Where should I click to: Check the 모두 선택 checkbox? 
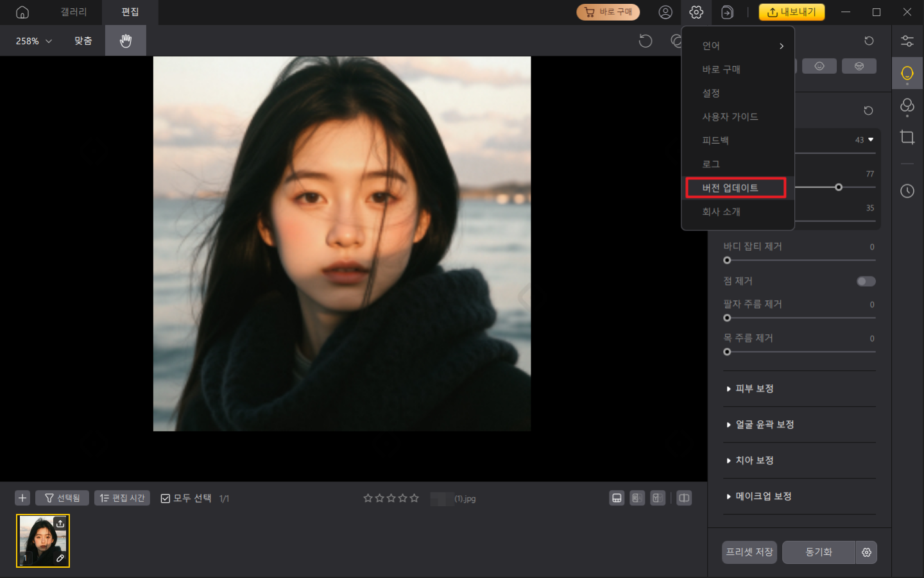coord(166,498)
